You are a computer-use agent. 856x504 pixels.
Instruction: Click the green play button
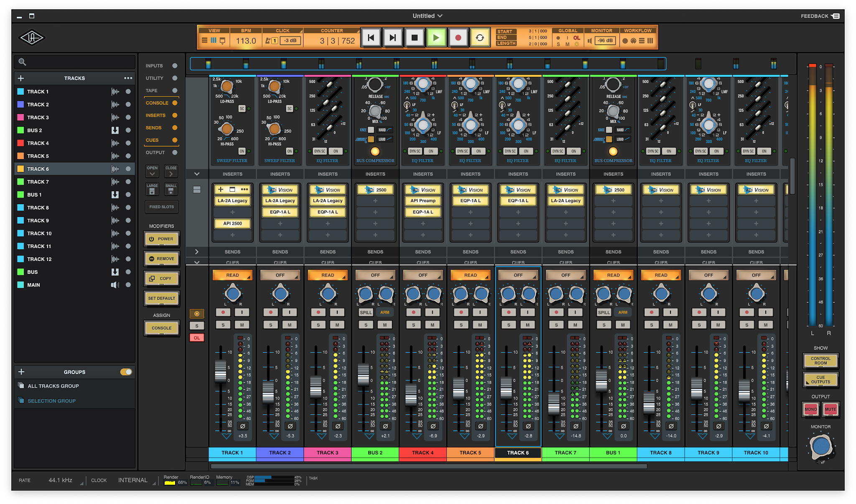click(436, 38)
